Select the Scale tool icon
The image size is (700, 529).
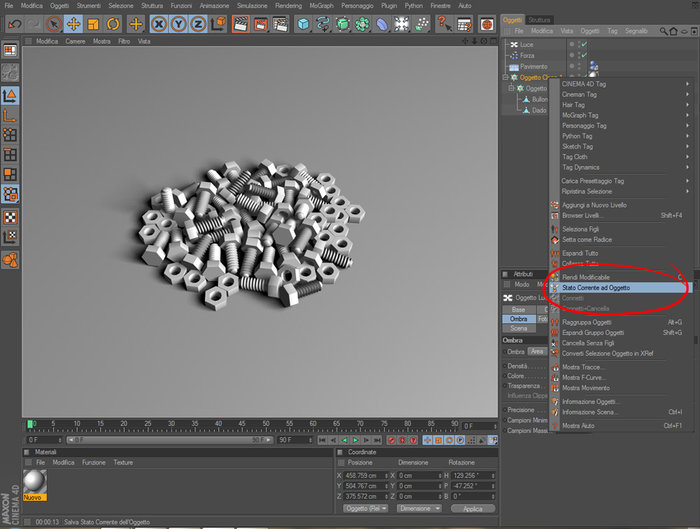click(x=93, y=24)
